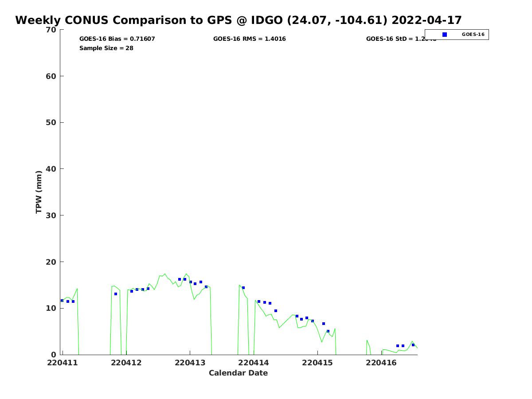Click x-axis tick label 220412
The height and width of the screenshot is (399, 532).
pyautogui.click(x=126, y=363)
